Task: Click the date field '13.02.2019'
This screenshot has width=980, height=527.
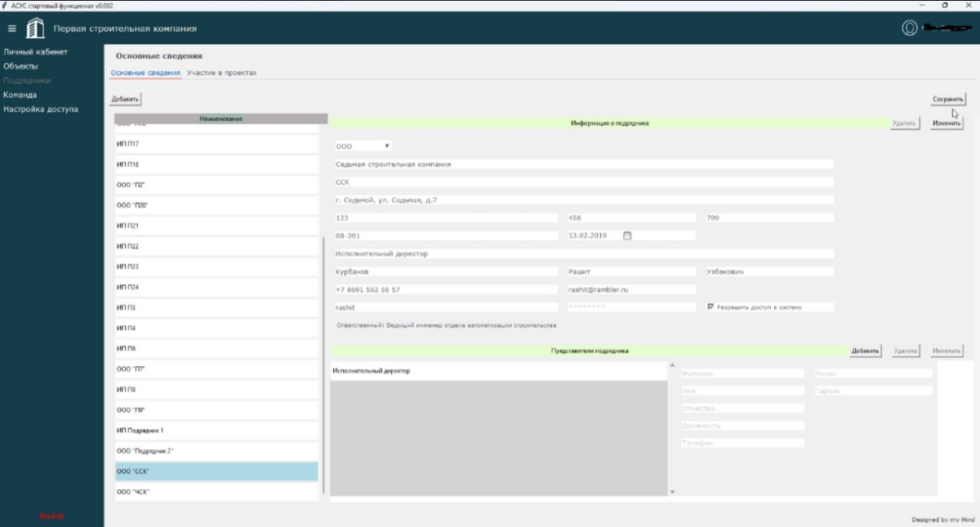Action: (631, 235)
